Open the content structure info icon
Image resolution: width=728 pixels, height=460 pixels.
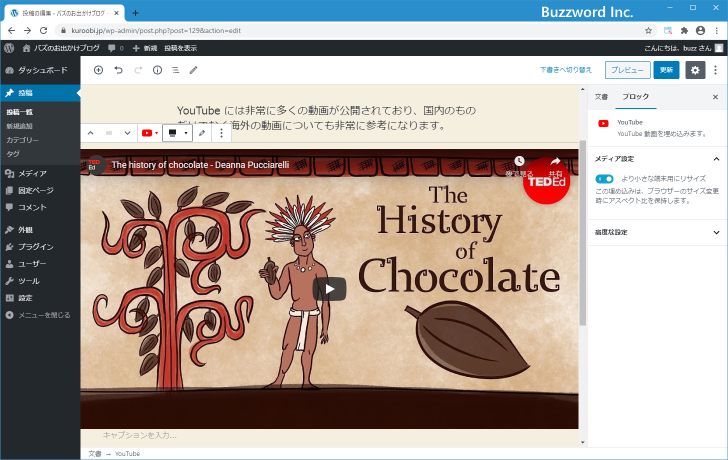(157, 70)
